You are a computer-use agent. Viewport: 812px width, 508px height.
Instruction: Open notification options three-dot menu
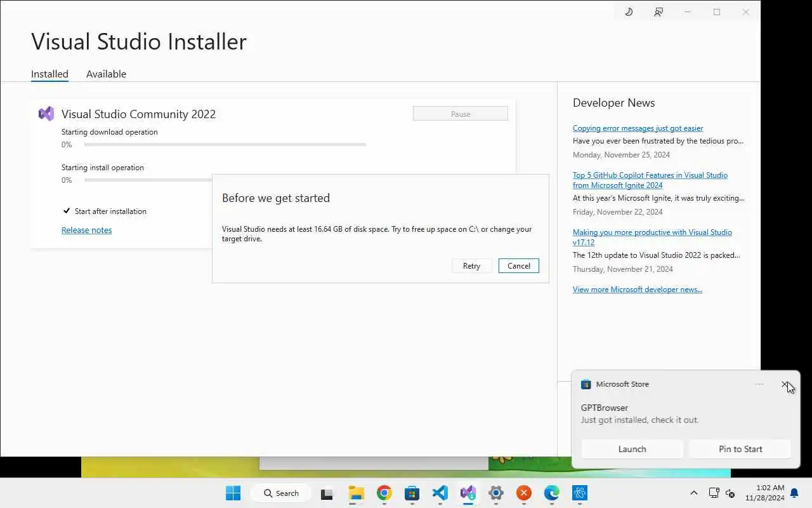pyautogui.click(x=759, y=384)
